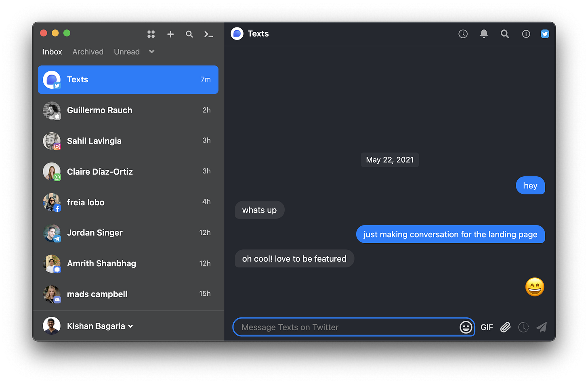Switch to the Unread tab
Viewport: 588px width, 384px height.
click(x=127, y=52)
